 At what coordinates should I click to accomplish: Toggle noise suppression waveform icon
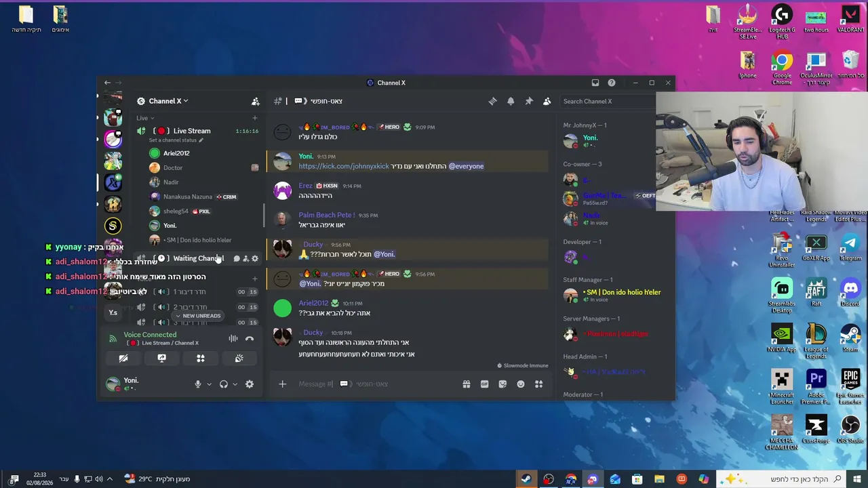click(x=233, y=338)
